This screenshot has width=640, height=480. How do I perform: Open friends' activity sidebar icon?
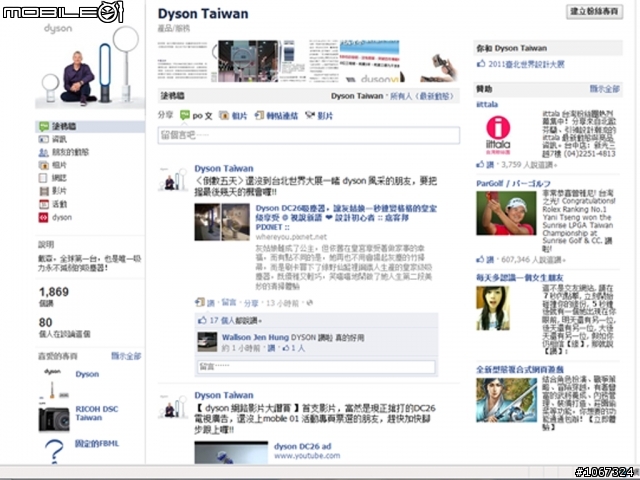tap(43, 152)
